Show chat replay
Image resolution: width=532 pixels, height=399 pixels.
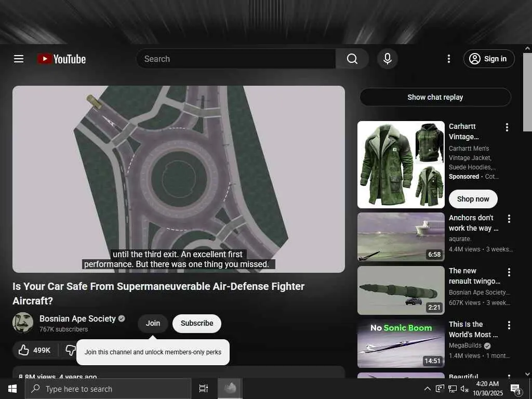pyautogui.click(x=435, y=97)
